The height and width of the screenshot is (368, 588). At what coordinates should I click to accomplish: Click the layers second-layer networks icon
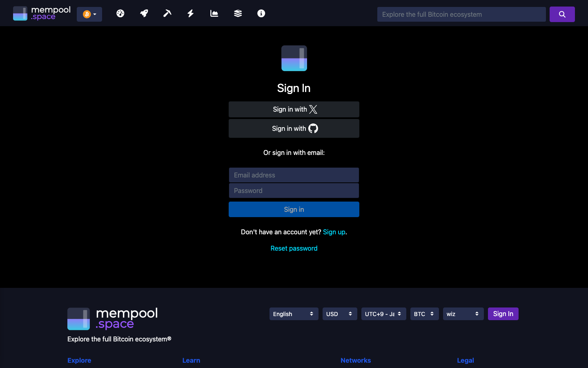point(237,13)
